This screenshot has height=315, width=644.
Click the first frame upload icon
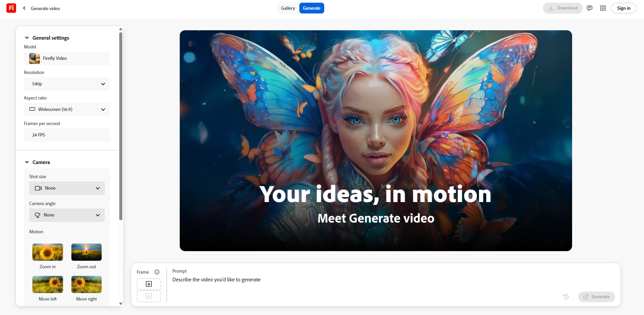point(148,284)
